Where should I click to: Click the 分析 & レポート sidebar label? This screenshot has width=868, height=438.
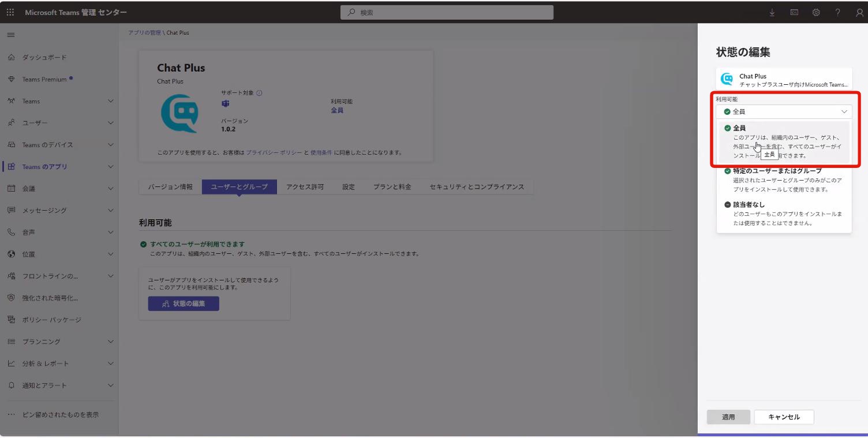tap(46, 364)
